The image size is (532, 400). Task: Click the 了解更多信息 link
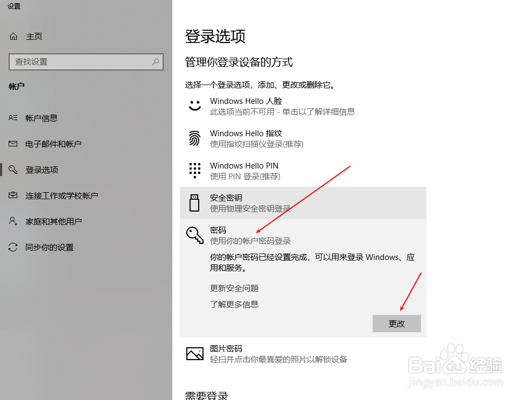234,304
